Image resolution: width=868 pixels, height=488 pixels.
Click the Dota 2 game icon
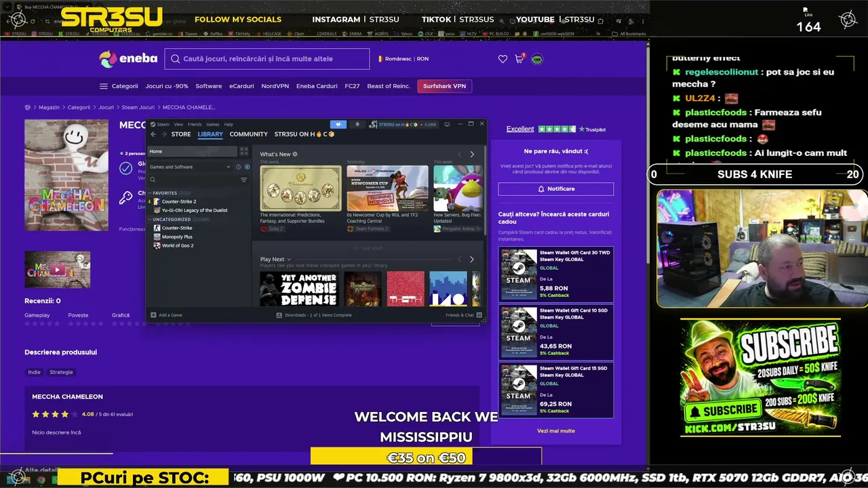click(x=264, y=229)
